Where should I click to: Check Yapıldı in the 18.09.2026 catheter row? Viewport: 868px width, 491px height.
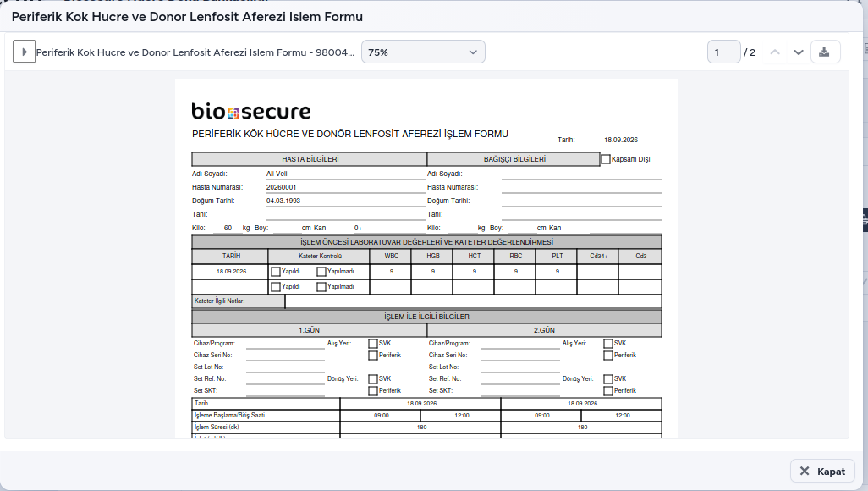pos(276,272)
